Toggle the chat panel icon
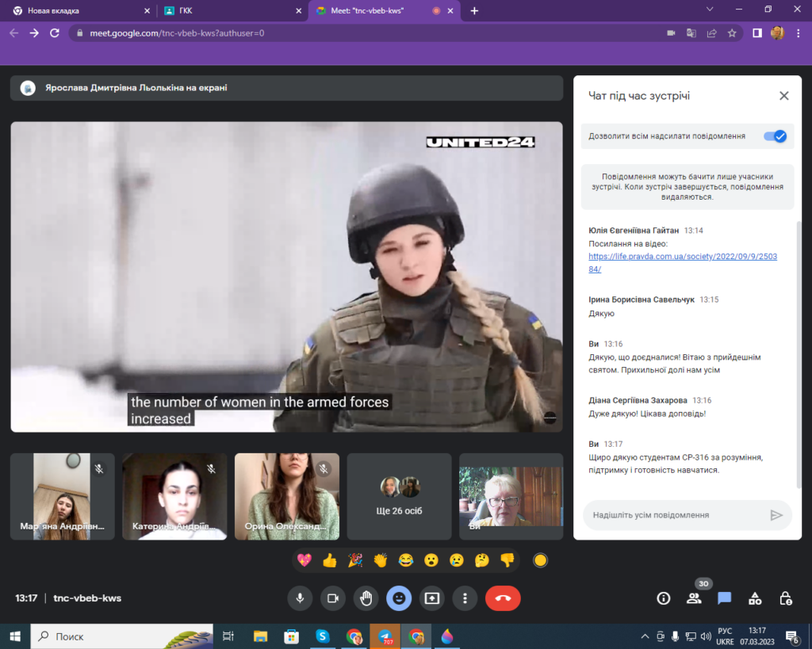The width and height of the screenshot is (812, 649). pyautogui.click(x=724, y=598)
